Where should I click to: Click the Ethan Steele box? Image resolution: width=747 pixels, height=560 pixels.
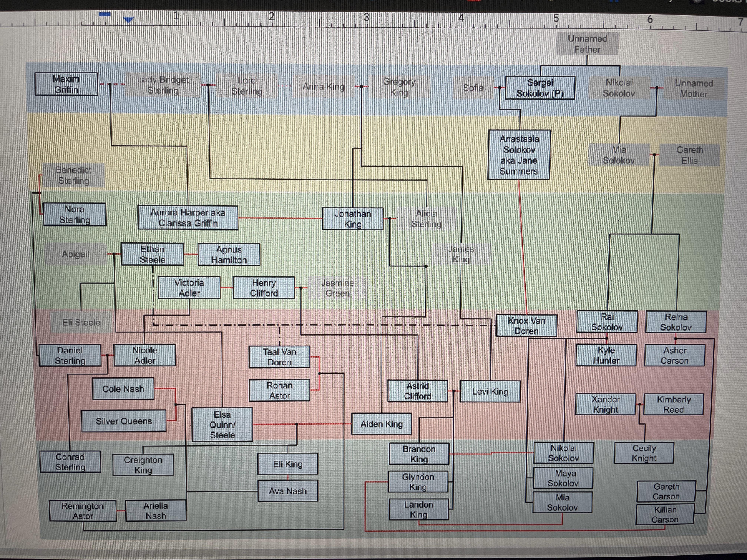coord(152,254)
